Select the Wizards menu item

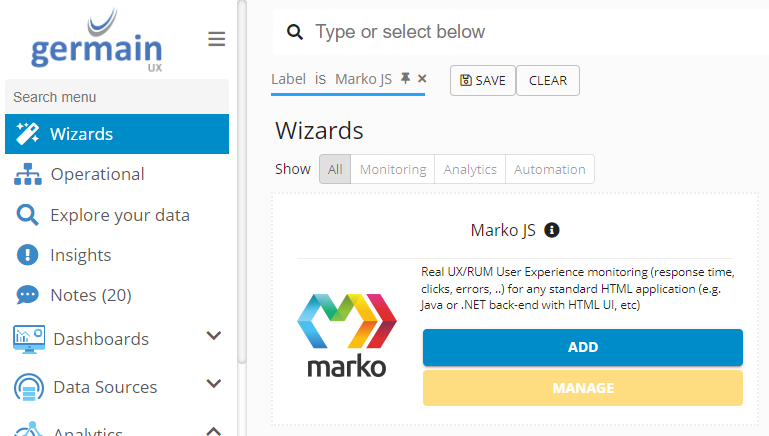[81, 134]
